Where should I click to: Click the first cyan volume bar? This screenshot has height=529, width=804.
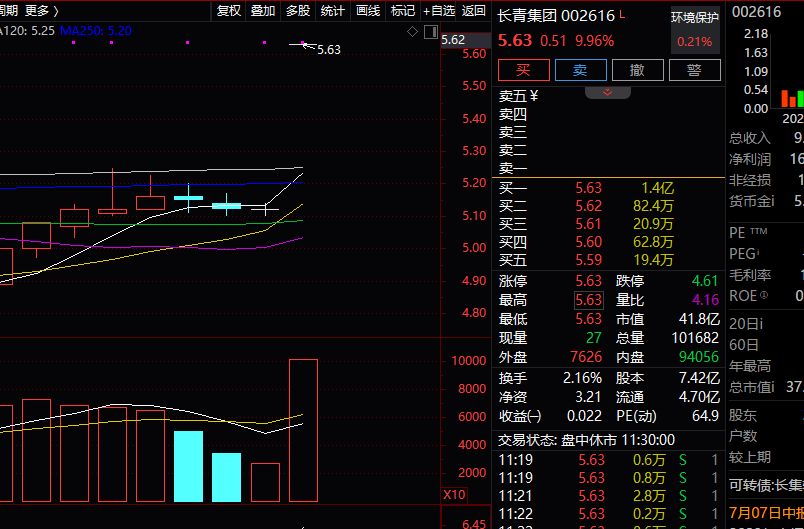pos(188,466)
